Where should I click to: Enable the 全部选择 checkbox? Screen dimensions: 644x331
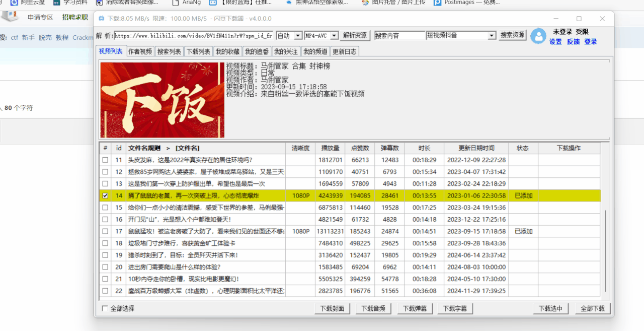coord(105,308)
